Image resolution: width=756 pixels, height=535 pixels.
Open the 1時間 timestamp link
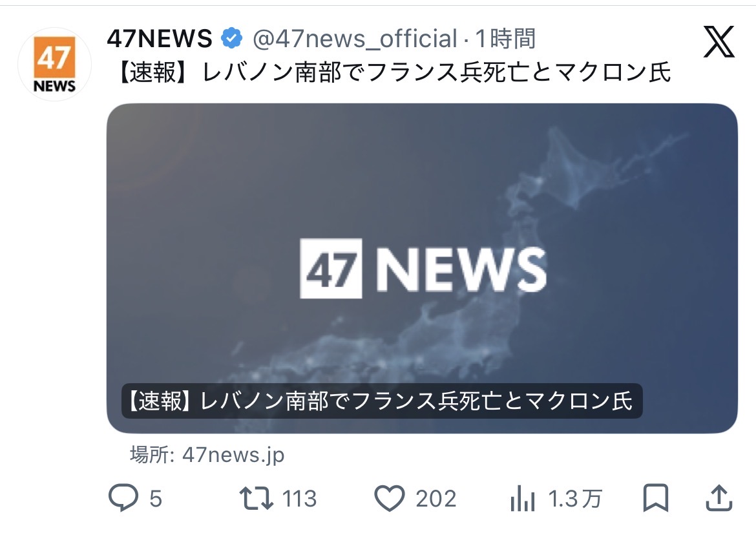[x=505, y=38]
